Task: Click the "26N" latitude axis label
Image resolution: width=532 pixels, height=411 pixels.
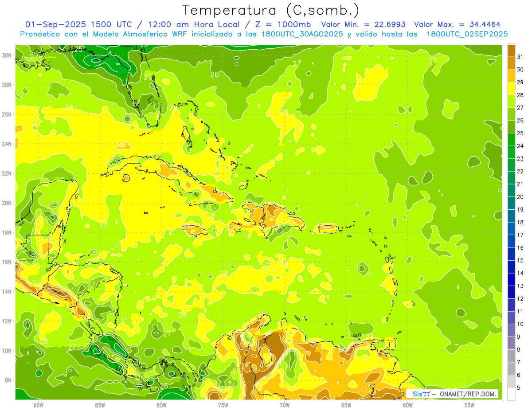Action: [x=7, y=114]
